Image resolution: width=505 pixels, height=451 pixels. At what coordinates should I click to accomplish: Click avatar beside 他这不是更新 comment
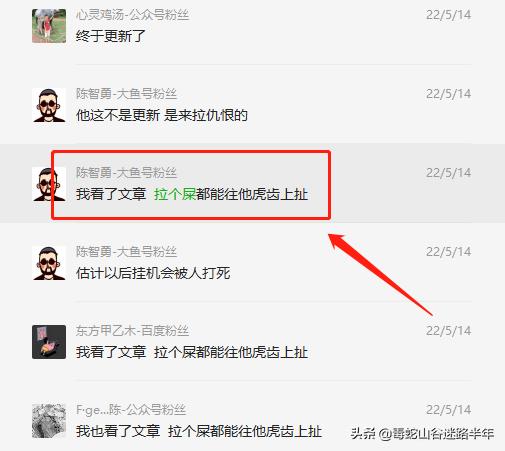coord(49,105)
